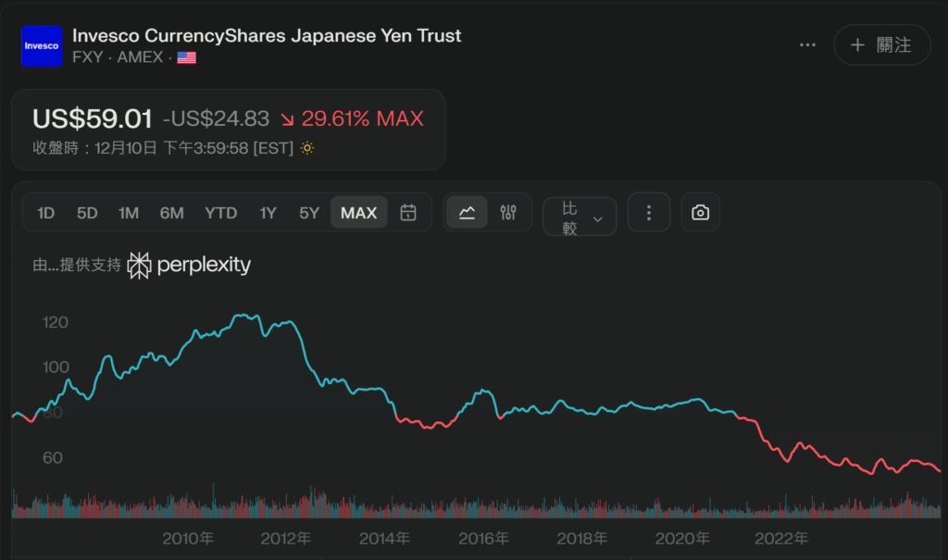This screenshot has width=948, height=560.
Task: Take a chart snapshot with camera icon
Action: pyautogui.click(x=701, y=213)
